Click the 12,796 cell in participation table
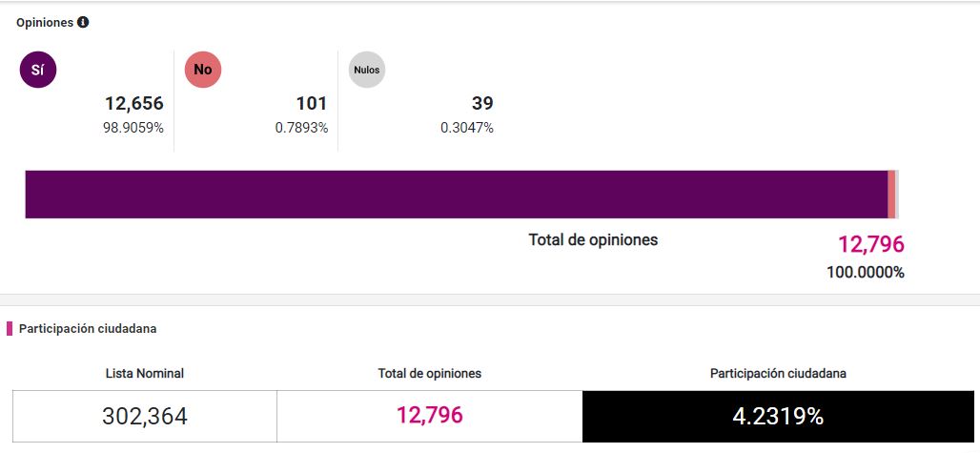The width and height of the screenshot is (980, 453). coord(430,416)
